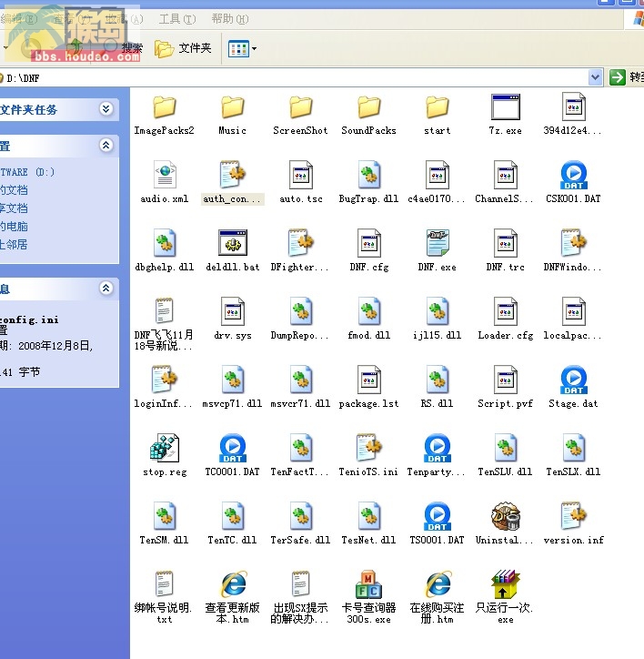Select the 查看更新版本.htm web page file
Image resolution: width=644 pixels, height=659 pixels.
(232, 584)
